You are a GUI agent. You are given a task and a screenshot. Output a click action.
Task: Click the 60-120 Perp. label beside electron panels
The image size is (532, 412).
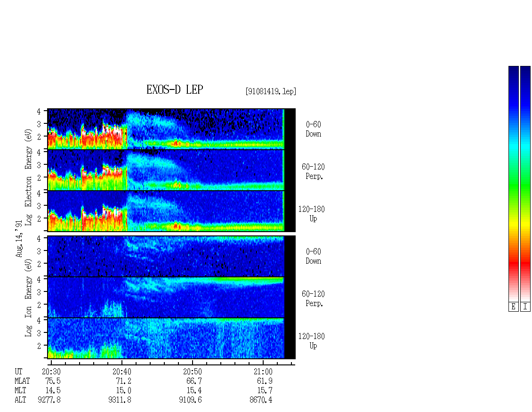coord(313,172)
